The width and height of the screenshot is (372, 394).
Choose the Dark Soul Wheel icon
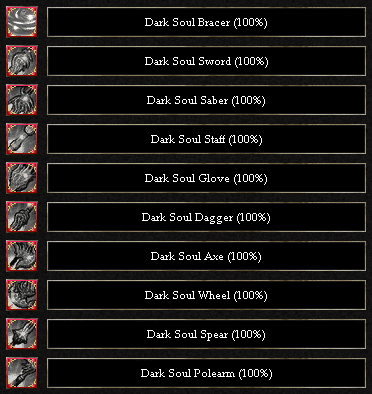(x=22, y=295)
